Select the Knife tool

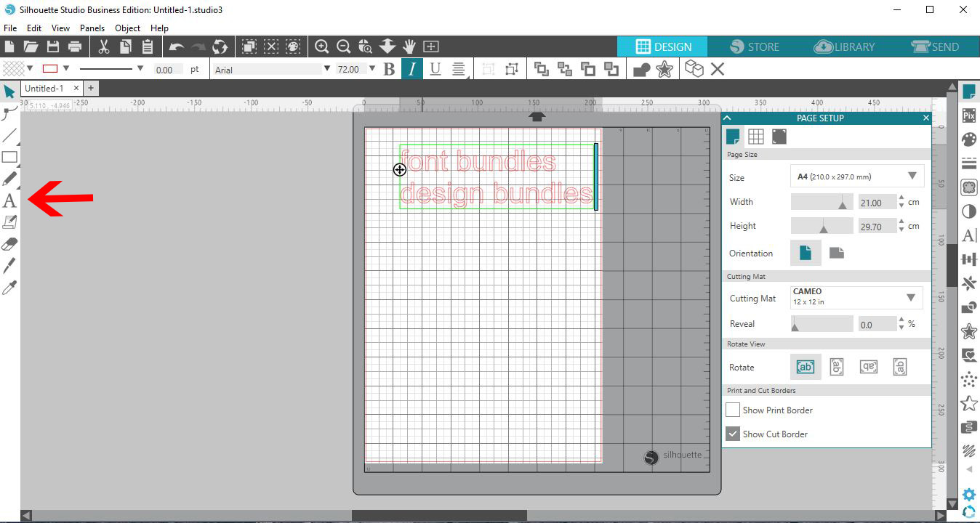pos(9,266)
